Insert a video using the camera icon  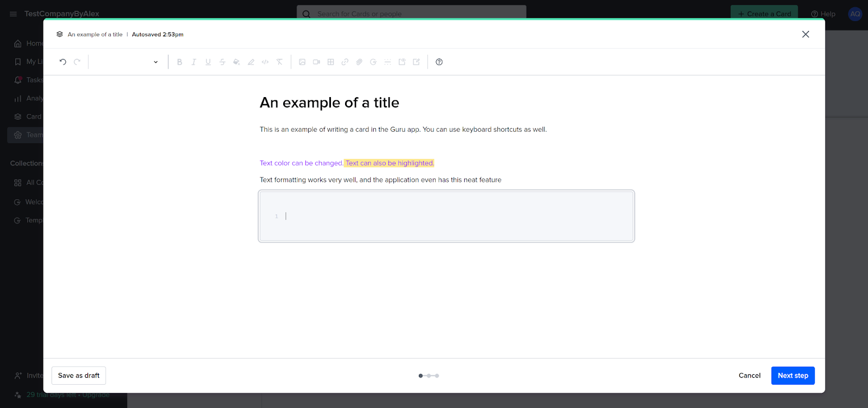316,62
